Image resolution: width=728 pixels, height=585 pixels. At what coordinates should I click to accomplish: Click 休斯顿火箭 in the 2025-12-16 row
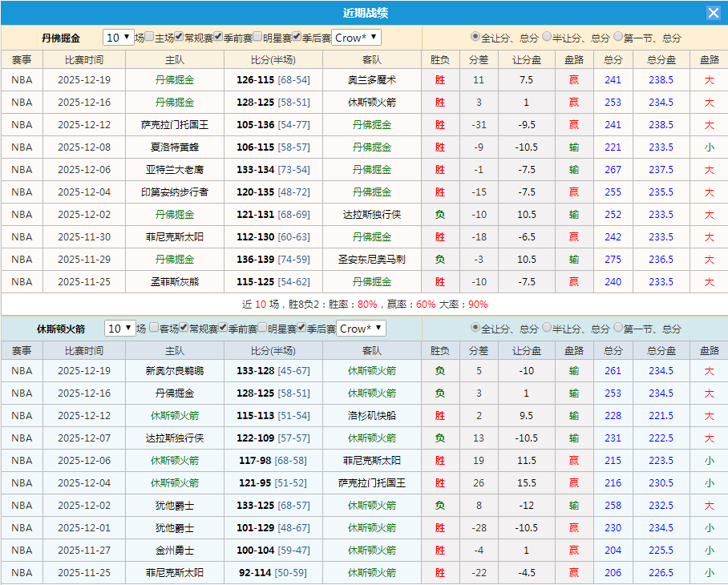[x=371, y=393]
